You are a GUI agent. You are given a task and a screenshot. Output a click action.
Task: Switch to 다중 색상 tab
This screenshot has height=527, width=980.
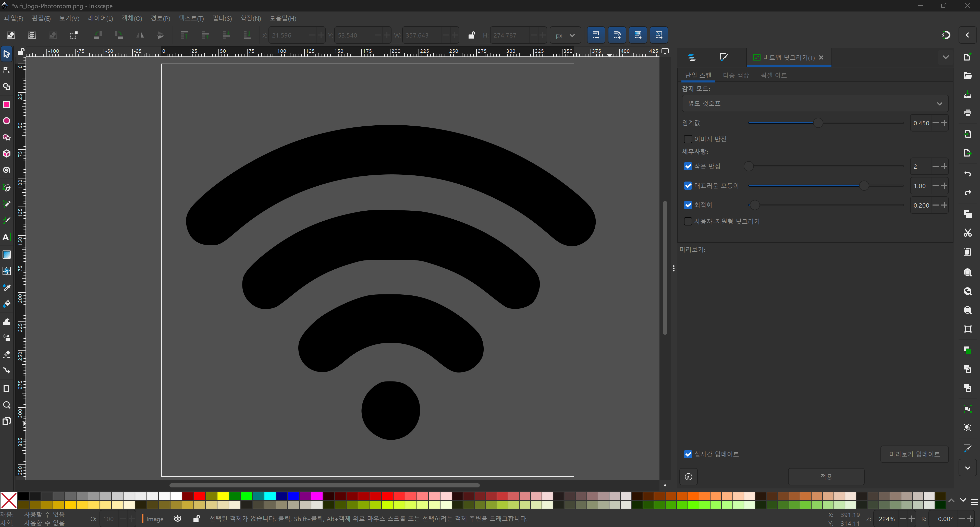pos(735,75)
